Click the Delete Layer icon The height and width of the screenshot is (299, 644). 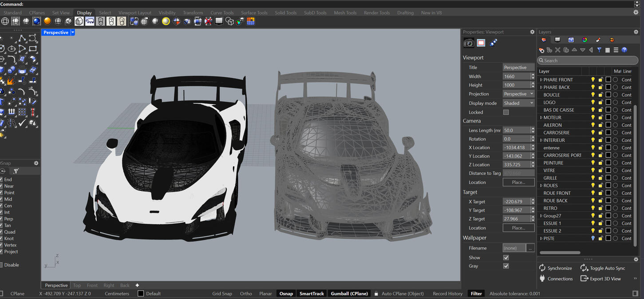pos(557,50)
